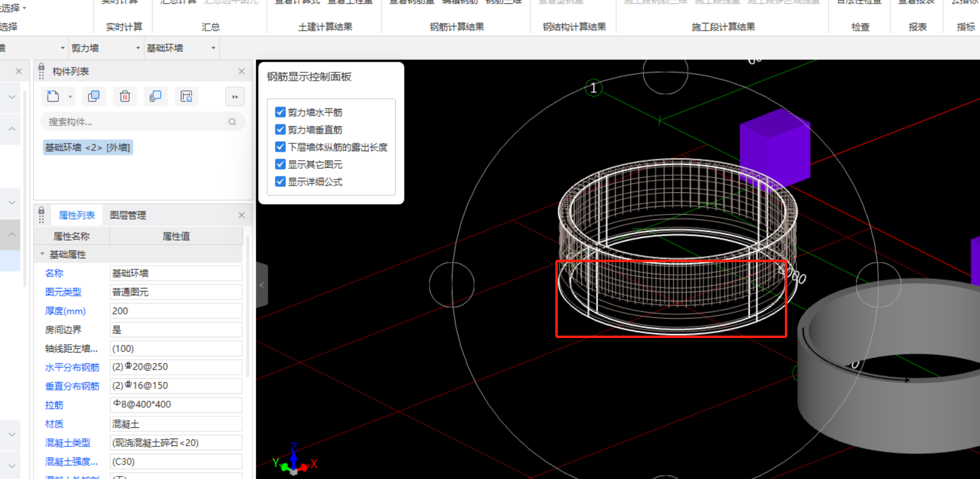
Task: Click the 图元类型 property link
Action: point(63,292)
